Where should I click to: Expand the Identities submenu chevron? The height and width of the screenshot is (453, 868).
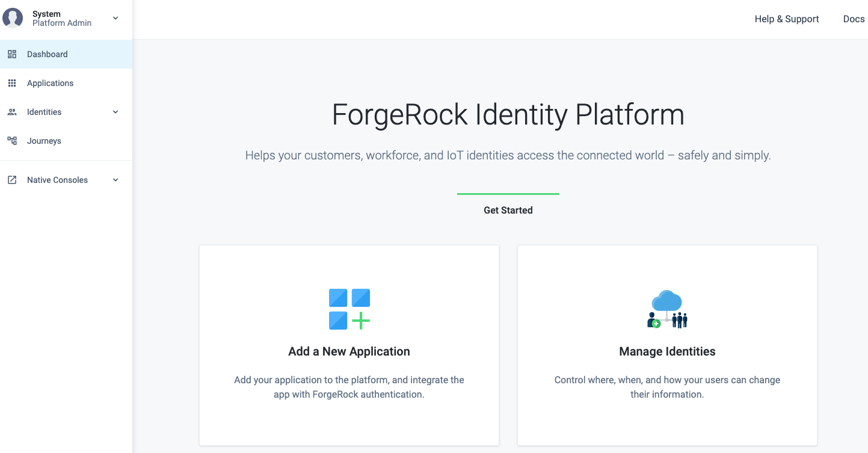tap(115, 112)
